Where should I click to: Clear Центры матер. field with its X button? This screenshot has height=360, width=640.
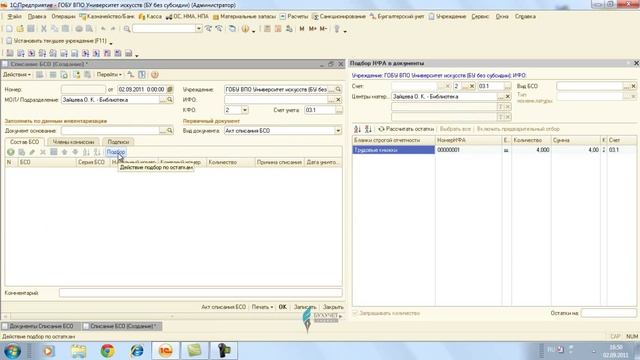pyautogui.click(x=508, y=97)
